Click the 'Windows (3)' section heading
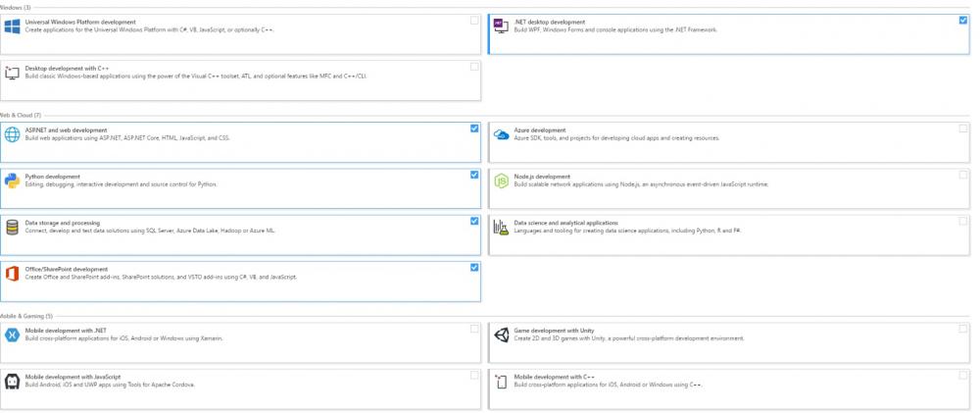Screen dimensions: 980x413 pyautogui.click(x=16, y=8)
